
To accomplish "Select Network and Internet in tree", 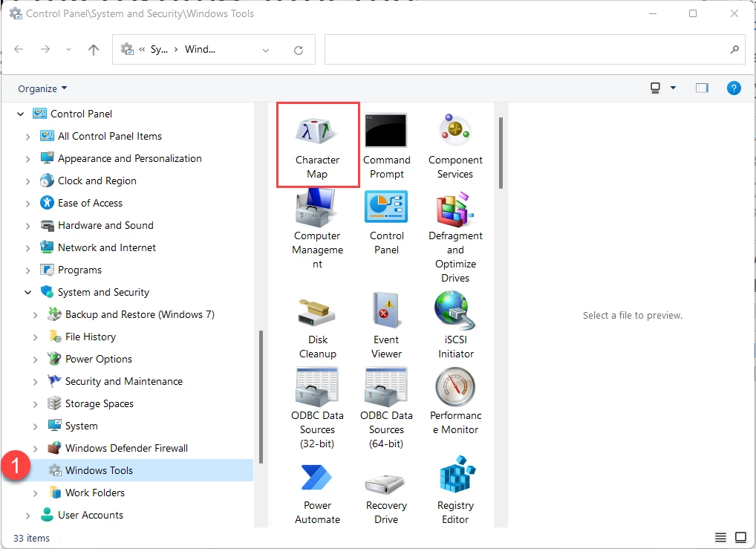I will (106, 247).
